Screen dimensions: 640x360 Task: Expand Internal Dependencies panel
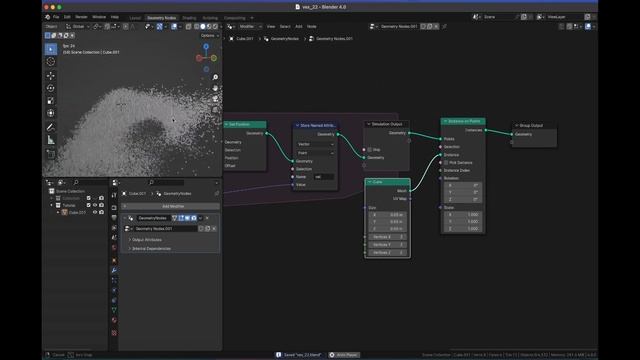click(x=150, y=249)
